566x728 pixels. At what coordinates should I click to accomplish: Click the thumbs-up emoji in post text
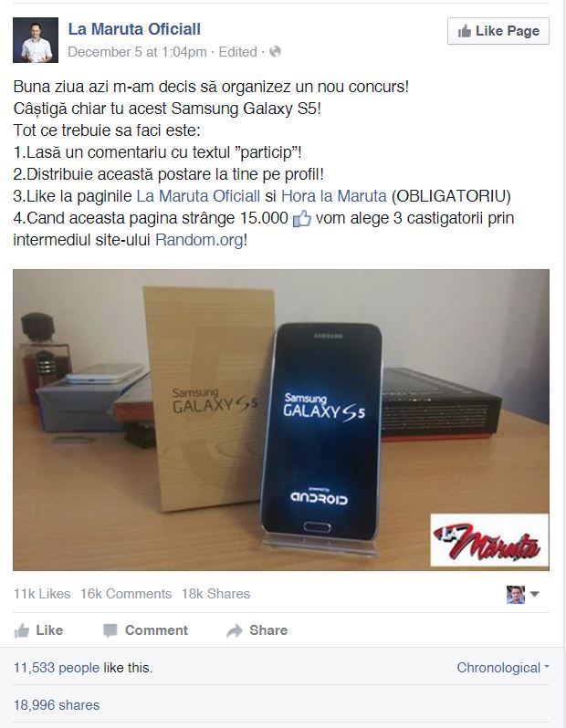[x=302, y=218]
